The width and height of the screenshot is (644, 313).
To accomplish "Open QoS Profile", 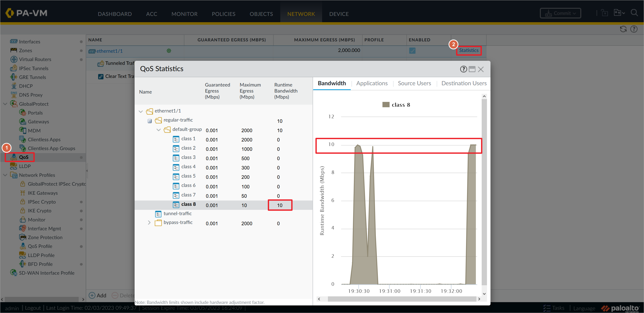I will pyautogui.click(x=40, y=246).
